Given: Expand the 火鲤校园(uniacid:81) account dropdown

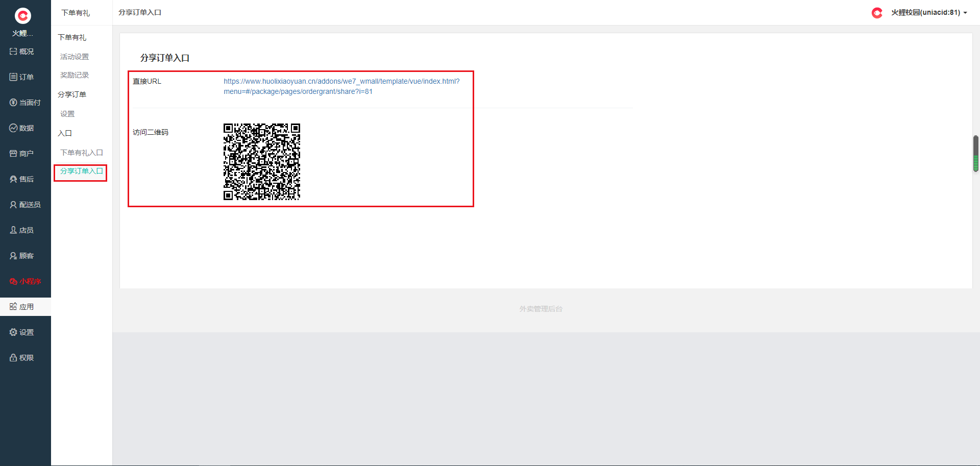Looking at the screenshot, I should click(929, 13).
